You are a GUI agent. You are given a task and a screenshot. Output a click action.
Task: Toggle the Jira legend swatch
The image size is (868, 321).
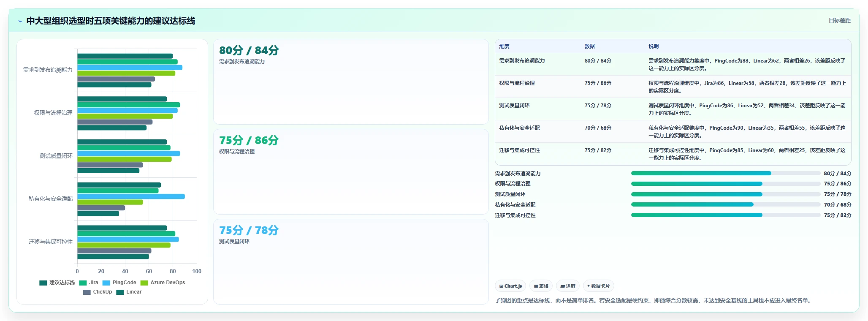pos(83,283)
